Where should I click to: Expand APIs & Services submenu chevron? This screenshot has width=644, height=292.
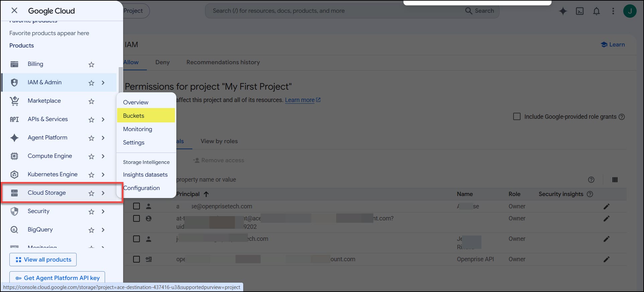point(103,119)
